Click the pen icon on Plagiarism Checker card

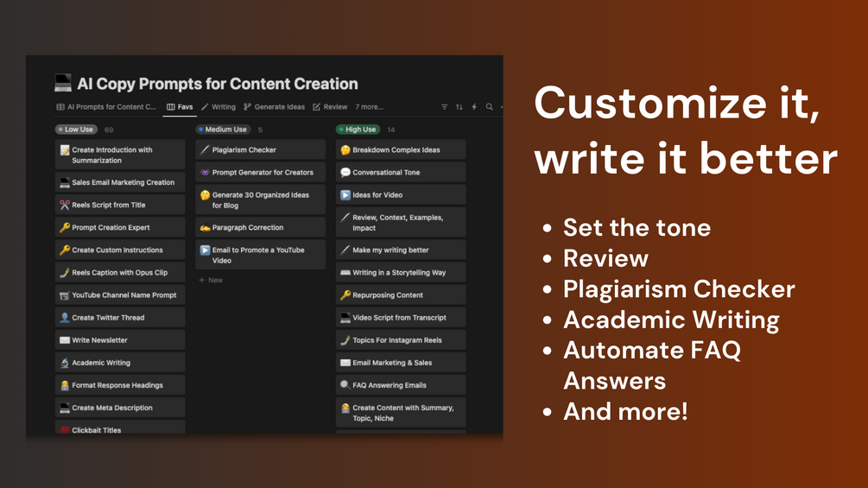pos(205,150)
